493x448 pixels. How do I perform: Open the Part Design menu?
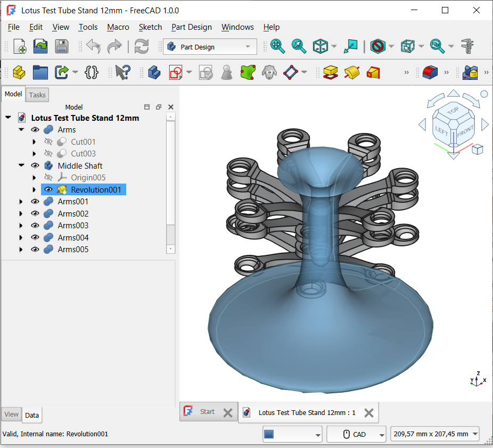192,27
